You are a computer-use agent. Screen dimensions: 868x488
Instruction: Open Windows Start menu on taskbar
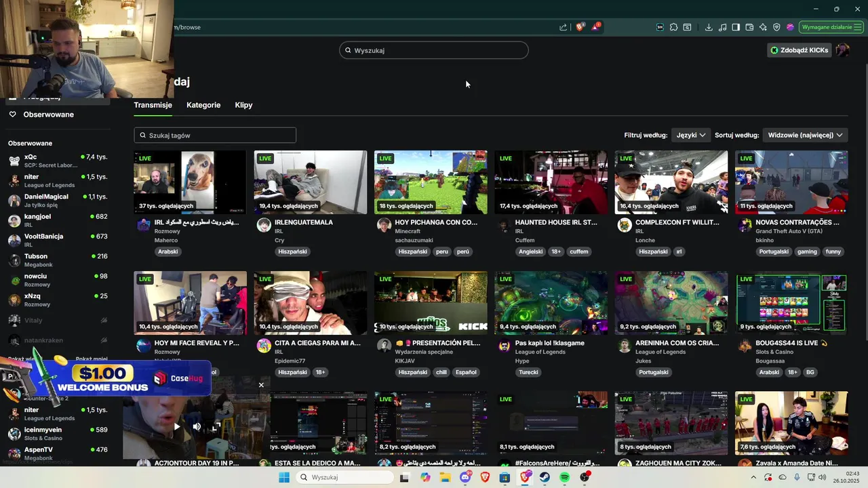(x=284, y=477)
